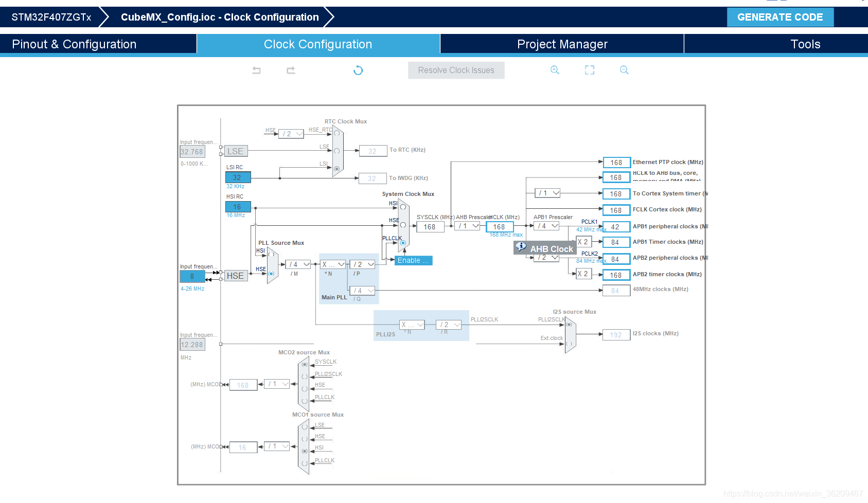Open the Main PLL /Q divider dropdown

(363, 291)
